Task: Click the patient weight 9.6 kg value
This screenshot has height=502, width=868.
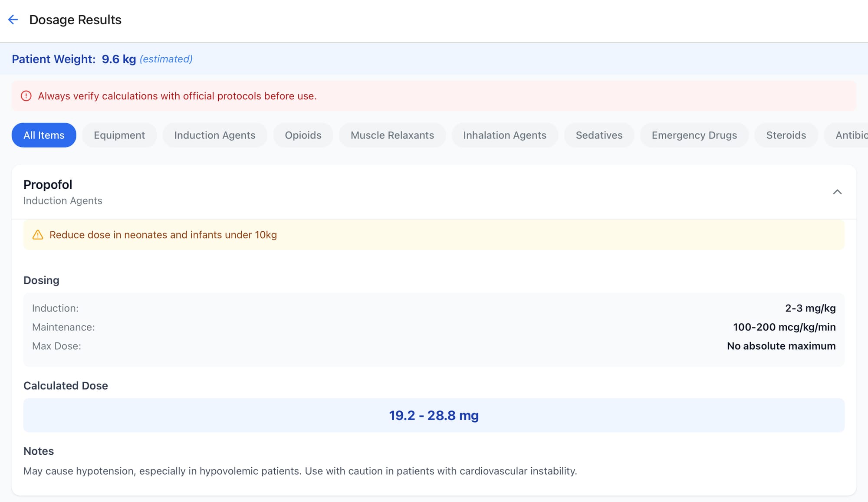Action: [x=118, y=59]
